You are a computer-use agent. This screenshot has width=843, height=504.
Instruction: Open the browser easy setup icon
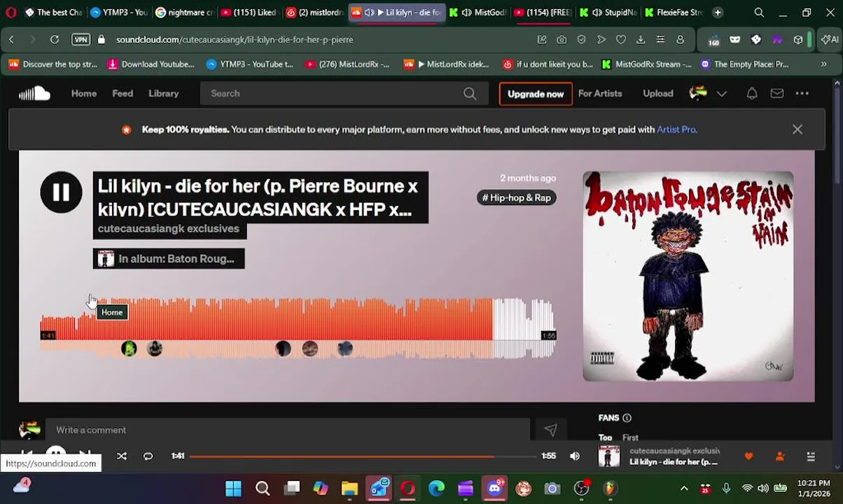(x=660, y=40)
